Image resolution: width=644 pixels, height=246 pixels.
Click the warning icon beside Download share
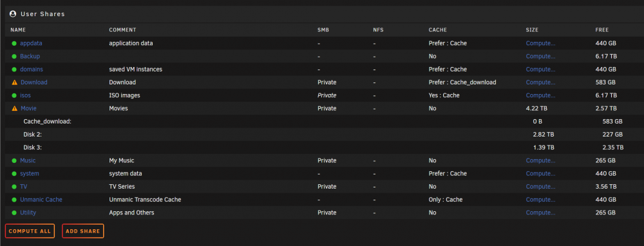[15, 82]
